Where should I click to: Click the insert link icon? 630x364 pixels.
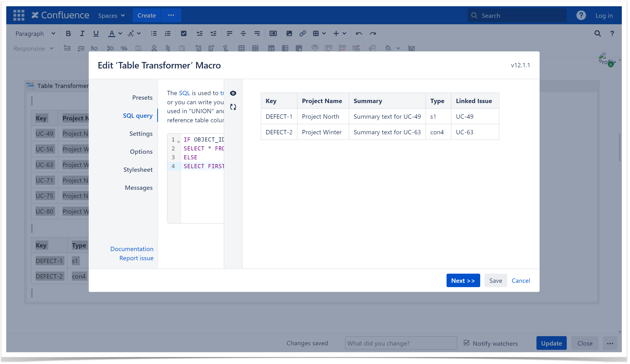pos(302,33)
